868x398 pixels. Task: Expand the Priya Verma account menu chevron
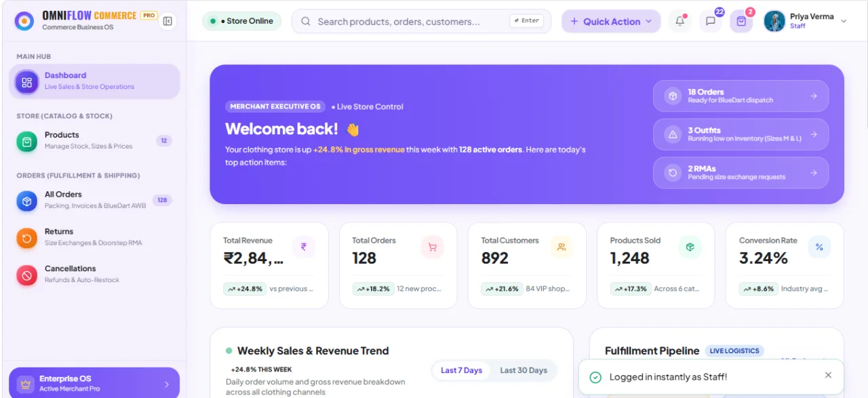tap(844, 21)
